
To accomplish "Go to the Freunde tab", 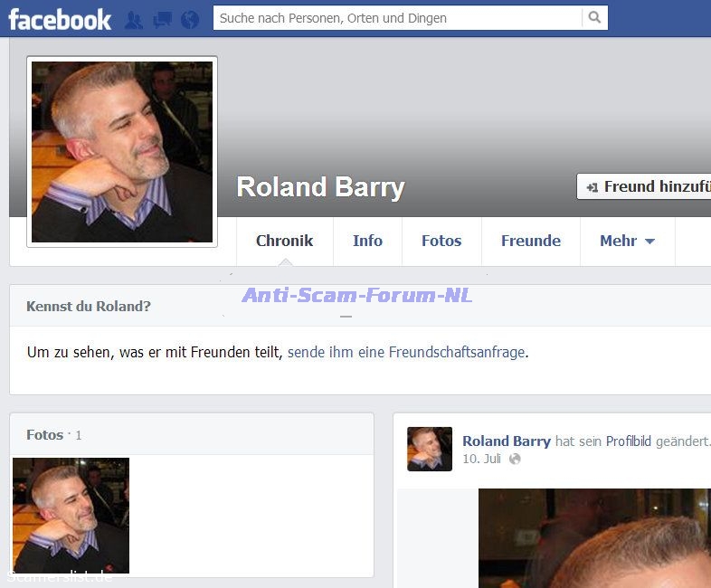I will point(531,241).
